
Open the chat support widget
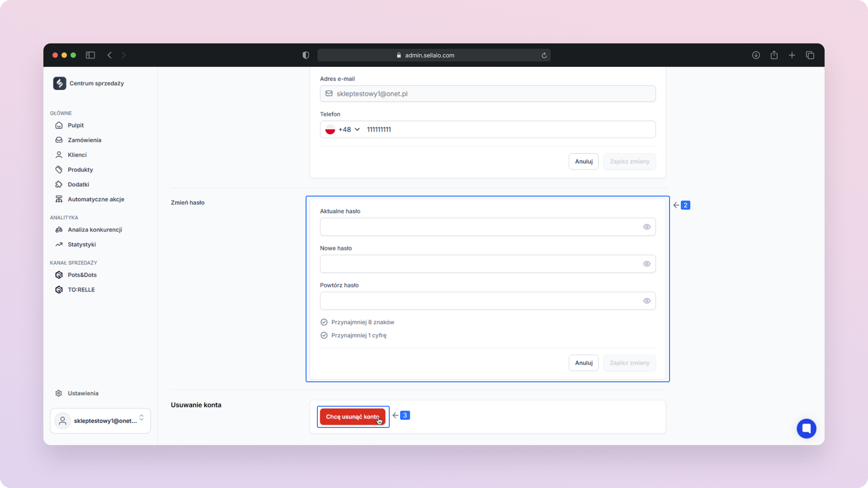pos(806,428)
